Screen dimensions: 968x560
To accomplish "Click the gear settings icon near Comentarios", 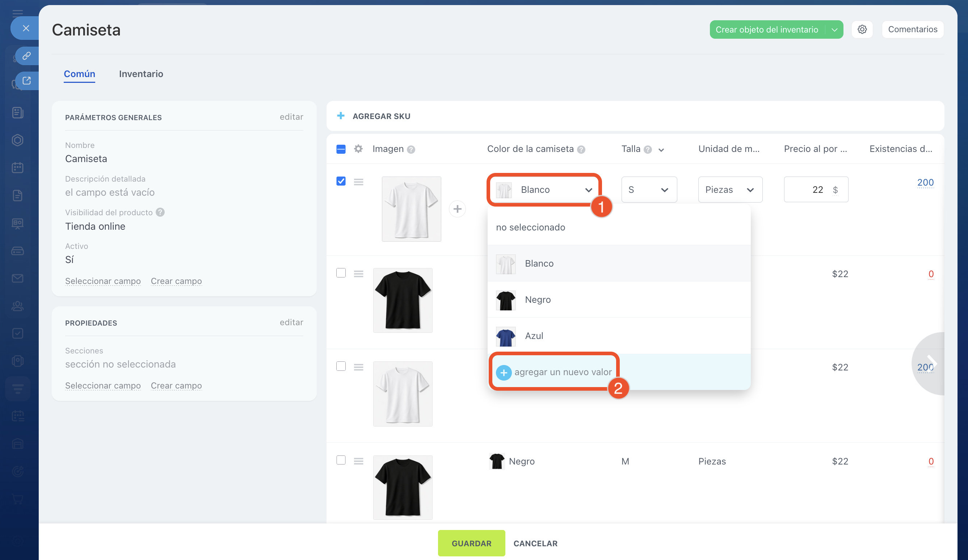I will (862, 30).
